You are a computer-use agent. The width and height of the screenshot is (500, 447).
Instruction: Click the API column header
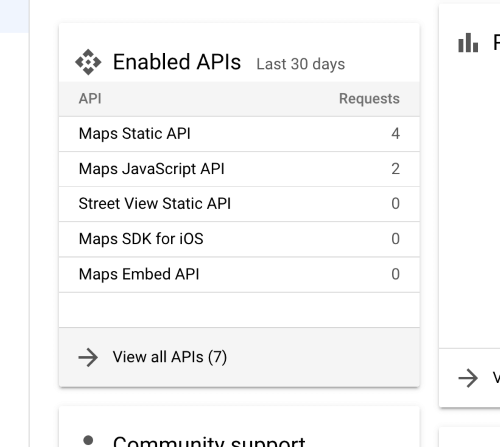pyautogui.click(x=90, y=99)
